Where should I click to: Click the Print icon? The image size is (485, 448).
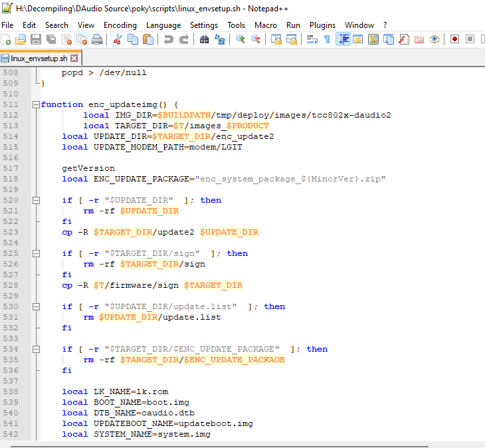pyautogui.click(x=97, y=40)
